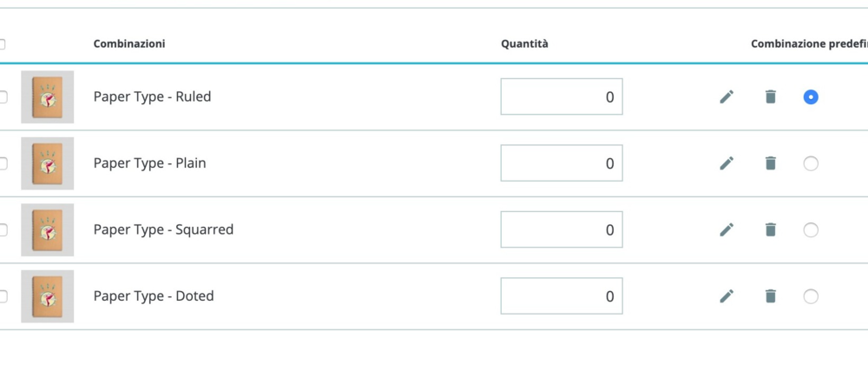Edit the Paper Type - Ruled combination
Screen dimensions: 868x365
tap(727, 96)
